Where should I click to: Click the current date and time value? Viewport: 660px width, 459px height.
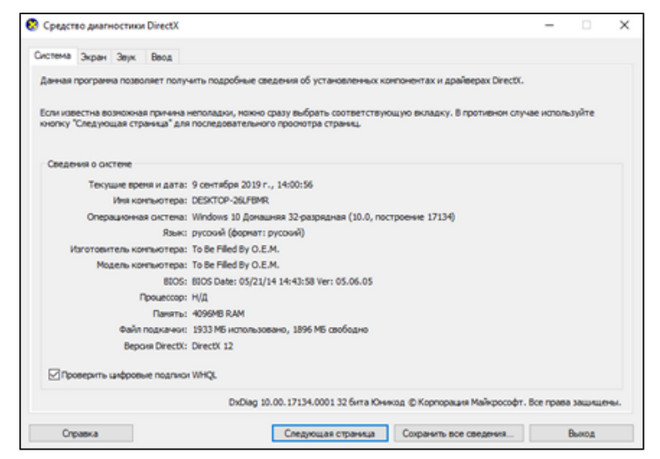tap(252, 184)
